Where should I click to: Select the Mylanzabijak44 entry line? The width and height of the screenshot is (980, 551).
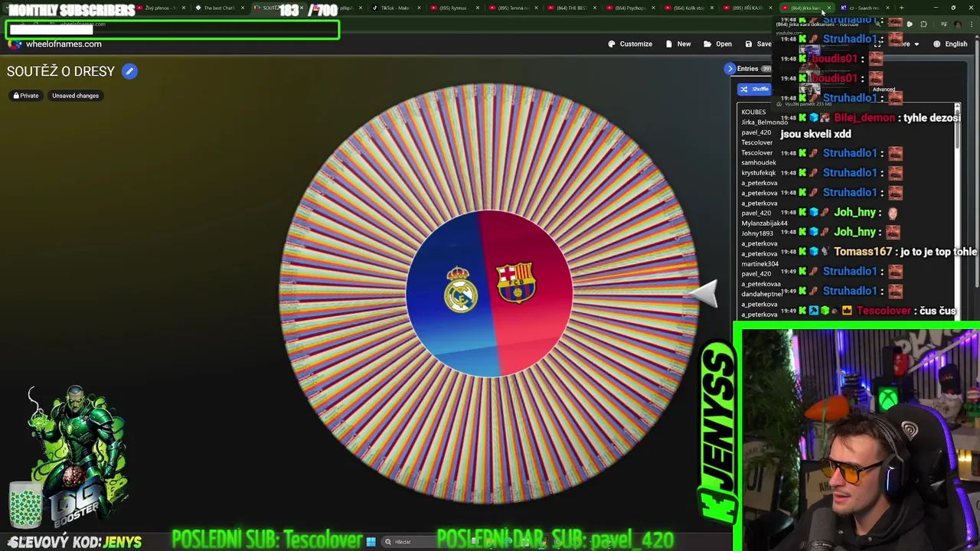point(764,223)
